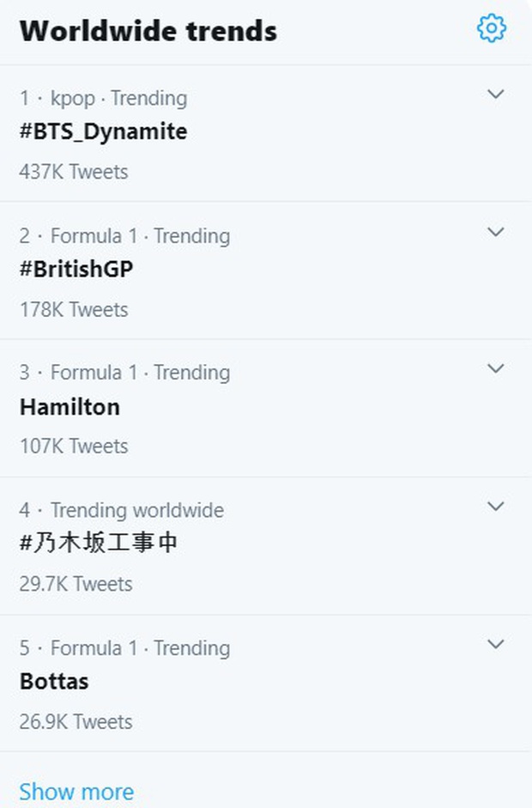Click the Worldwide trends heading
Viewport: 532px width, 808px height.
point(148,31)
